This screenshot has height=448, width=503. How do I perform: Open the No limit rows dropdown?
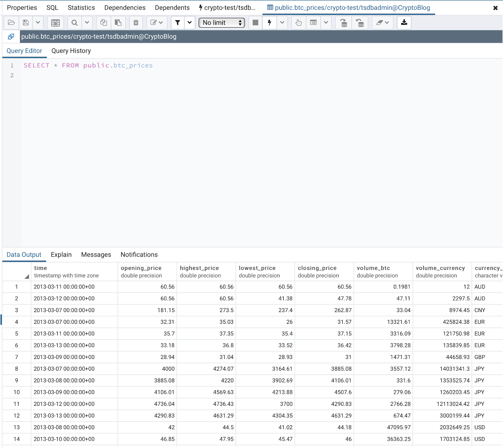(222, 23)
